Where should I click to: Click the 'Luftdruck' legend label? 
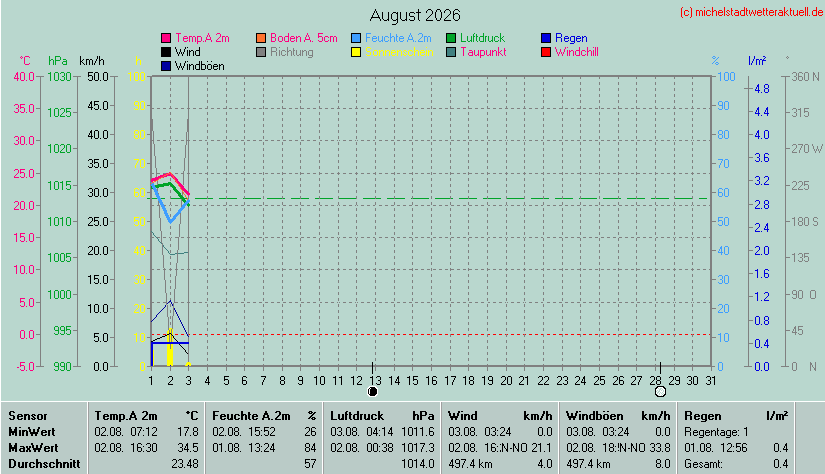pos(482,38)
